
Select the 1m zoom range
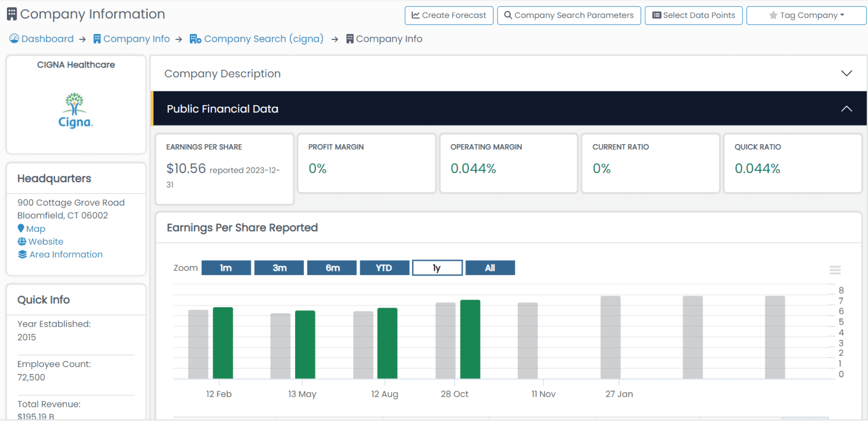click(226, 268)
